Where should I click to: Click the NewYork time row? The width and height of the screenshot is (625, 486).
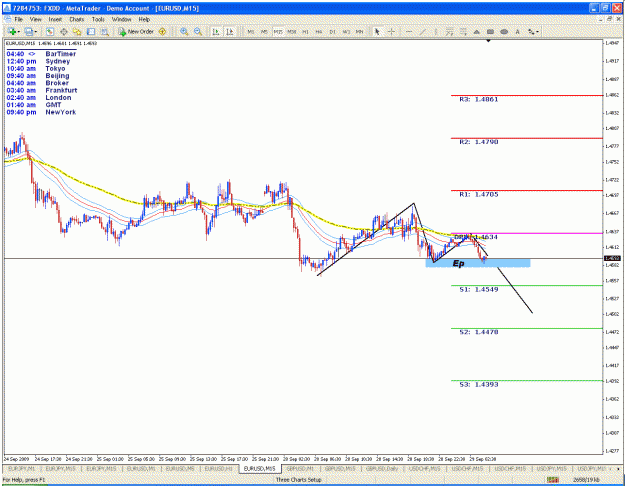tap(41, 112)
